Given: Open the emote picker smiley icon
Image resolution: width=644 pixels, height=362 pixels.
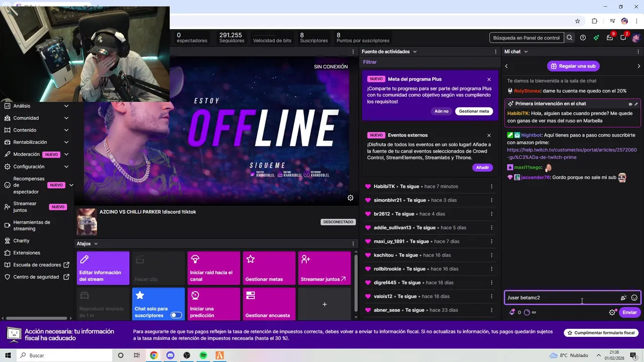Looking at the screenshot, I should pyautogui.click(x=634, y=298).
